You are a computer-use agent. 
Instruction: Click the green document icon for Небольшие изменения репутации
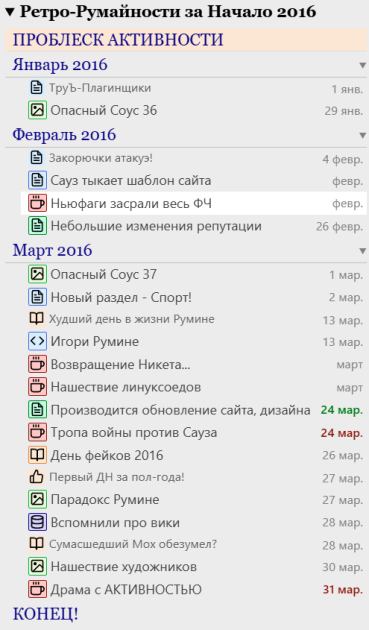click(37, 226)
